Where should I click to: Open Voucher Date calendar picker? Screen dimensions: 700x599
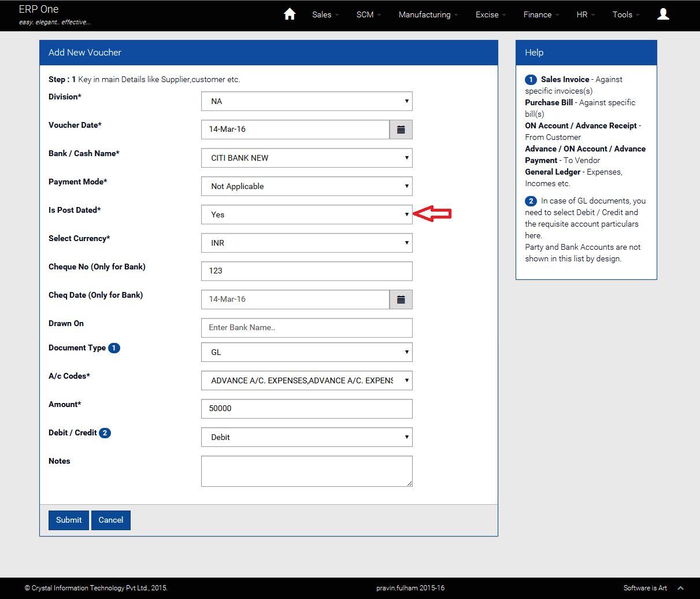click(x=401, y=130)
